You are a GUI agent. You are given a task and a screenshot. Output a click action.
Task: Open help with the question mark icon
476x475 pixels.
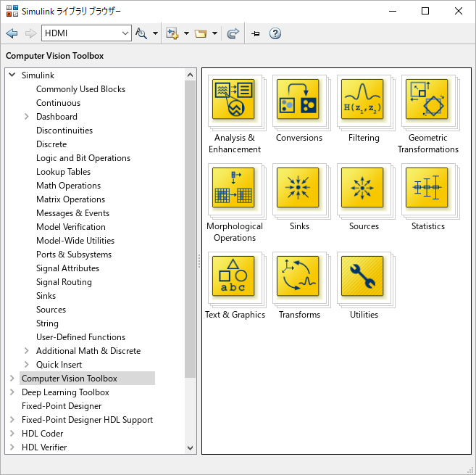[x=275, y=33]
